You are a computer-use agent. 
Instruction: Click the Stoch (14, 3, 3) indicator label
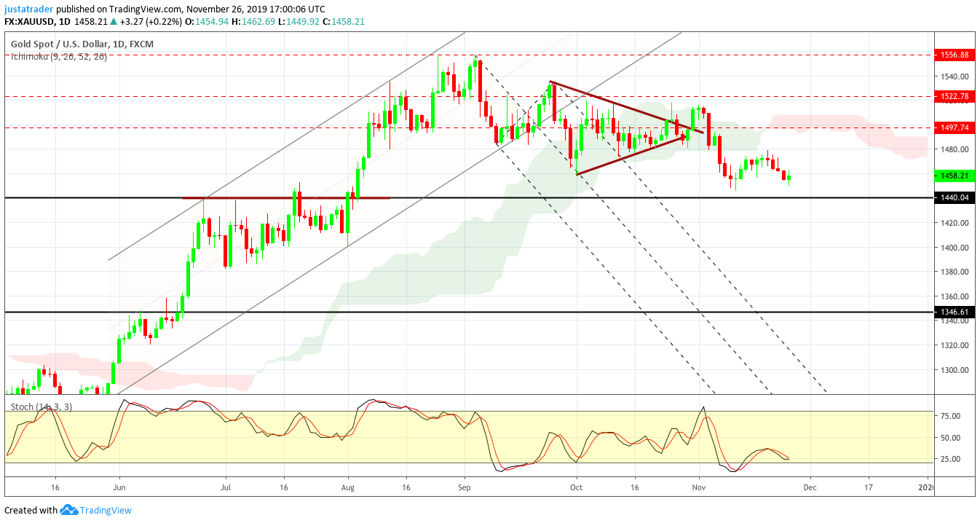coord(41,406)
